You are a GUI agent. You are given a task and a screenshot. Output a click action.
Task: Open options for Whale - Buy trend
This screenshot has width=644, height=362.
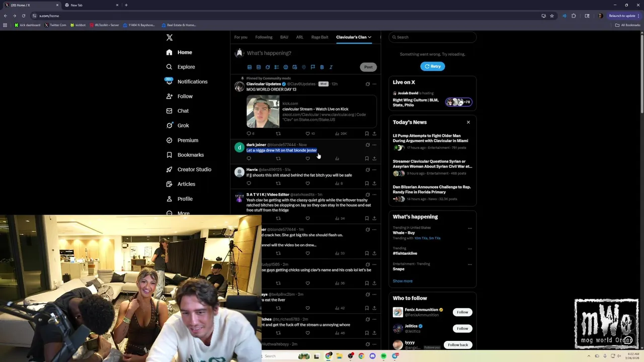(470, 228)
